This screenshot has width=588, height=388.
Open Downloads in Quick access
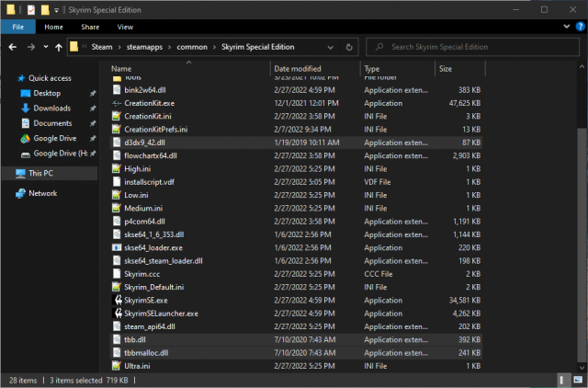(52, 108)
